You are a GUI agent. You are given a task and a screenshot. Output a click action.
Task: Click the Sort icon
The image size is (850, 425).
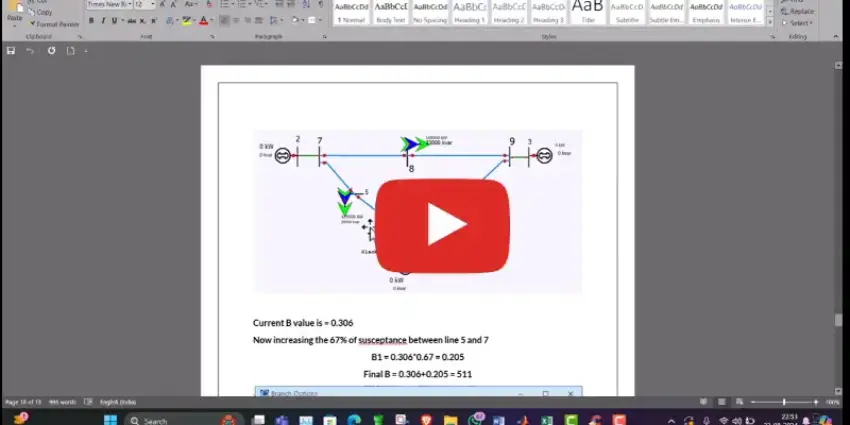click(x=306, y=4)
